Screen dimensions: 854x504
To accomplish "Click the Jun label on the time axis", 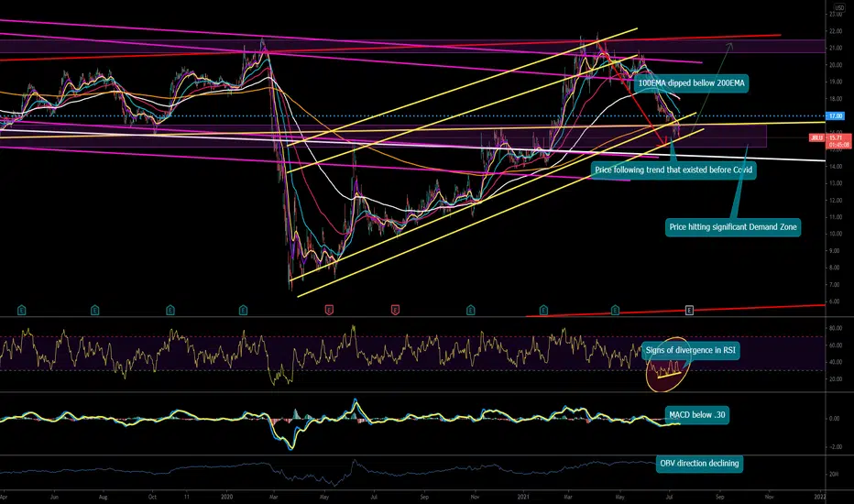I will pos(54,497).
